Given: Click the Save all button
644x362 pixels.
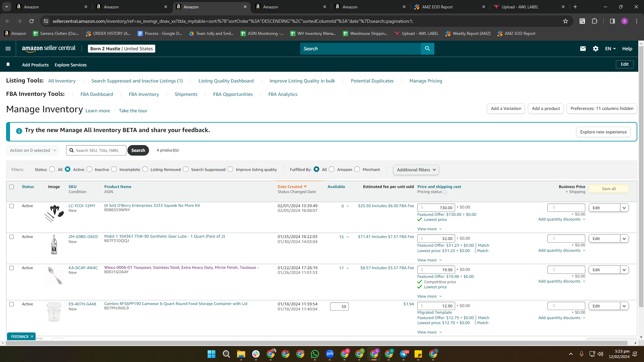Looking at the screenshot, I should point(609,189).
